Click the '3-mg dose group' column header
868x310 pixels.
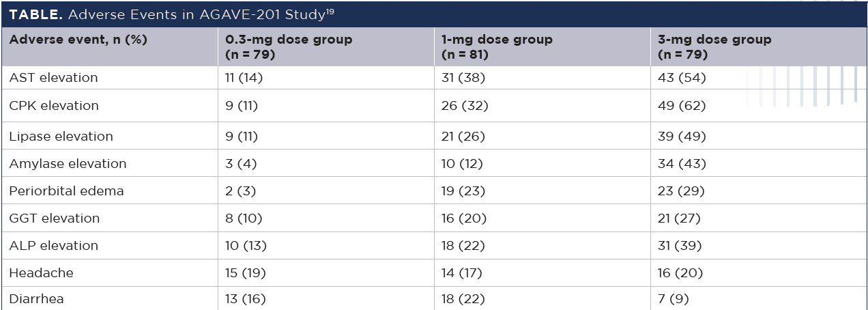coord(714,46)
